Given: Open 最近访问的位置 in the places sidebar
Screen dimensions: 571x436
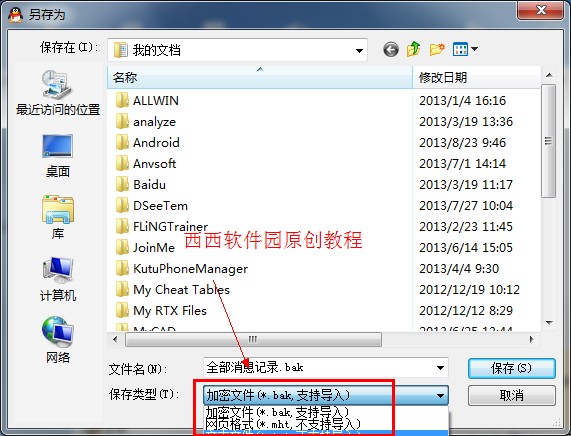Looking at the screenshot, I should [x=58, y=93].
